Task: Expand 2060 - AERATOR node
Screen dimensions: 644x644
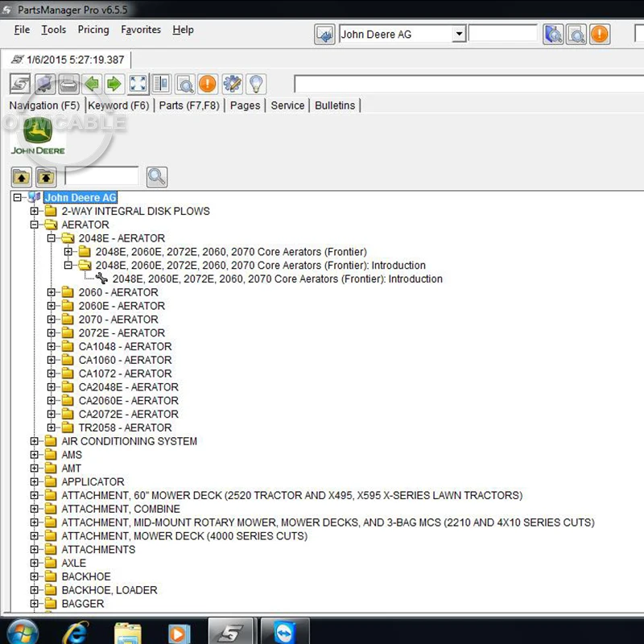Action: click(51, 292)
